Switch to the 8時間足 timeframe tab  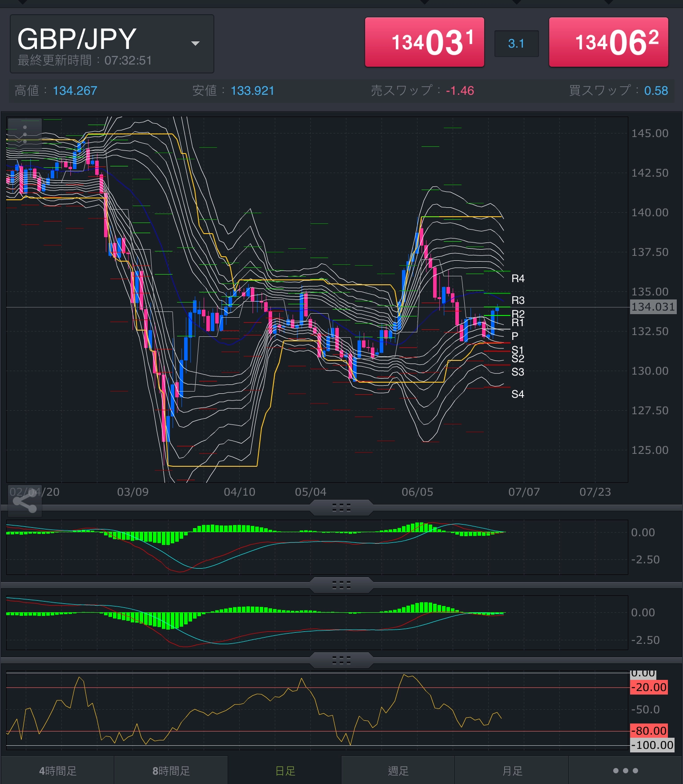point(171,771)
